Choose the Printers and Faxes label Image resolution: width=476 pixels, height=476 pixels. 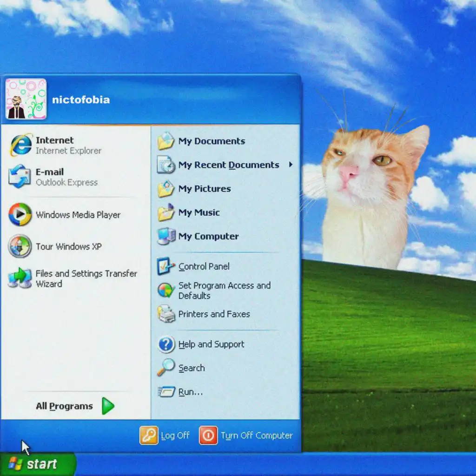pyautogui.click(x=214, y=314)
